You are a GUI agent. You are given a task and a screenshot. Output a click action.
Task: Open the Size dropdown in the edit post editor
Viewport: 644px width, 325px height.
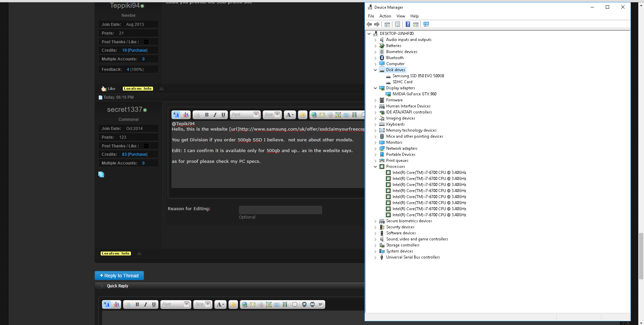tap(272, 115)
